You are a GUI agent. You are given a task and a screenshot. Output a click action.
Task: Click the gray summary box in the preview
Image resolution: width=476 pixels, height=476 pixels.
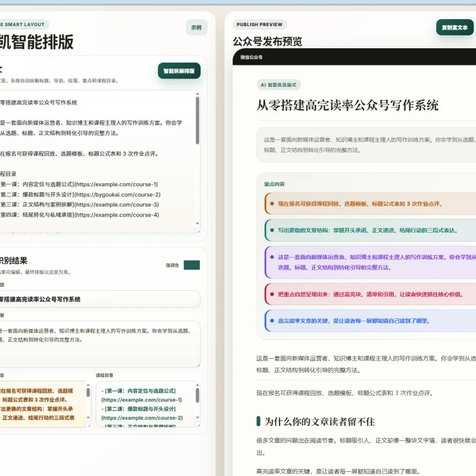(x=366, y=145)
